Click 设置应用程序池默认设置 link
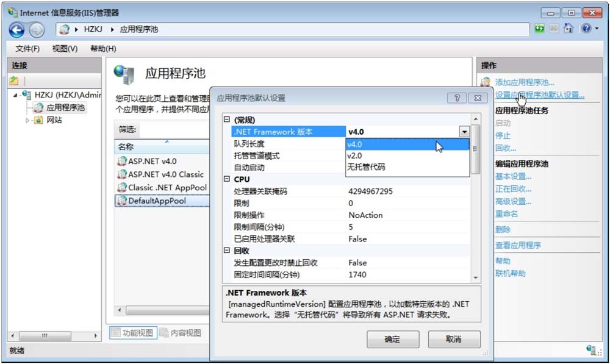This screenshot has width=610, height=364. point(540,95)
